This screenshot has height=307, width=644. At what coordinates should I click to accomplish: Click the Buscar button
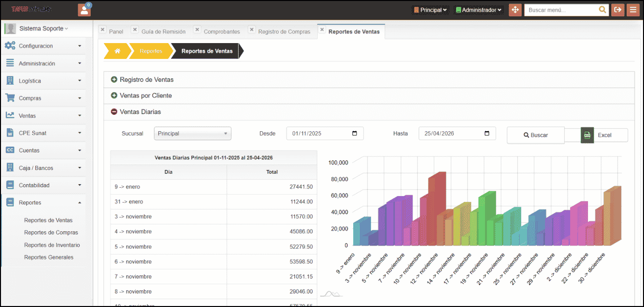coord(536,135)
